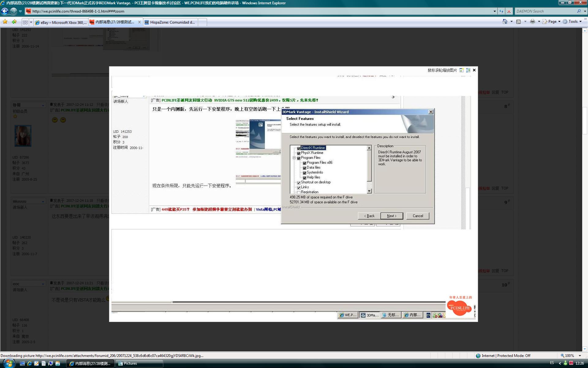The height and width of the screenshot is (368, 588).
Task: Switch to the eBay Xbox 360 tab
Action: (x=61, y=22)
